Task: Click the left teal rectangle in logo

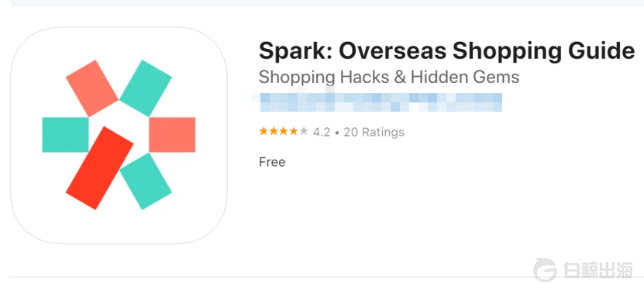Action: [x=65, y=135]
